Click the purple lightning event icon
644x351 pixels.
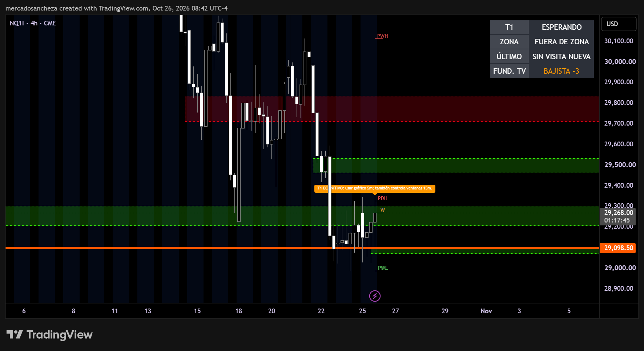[375, 296]
